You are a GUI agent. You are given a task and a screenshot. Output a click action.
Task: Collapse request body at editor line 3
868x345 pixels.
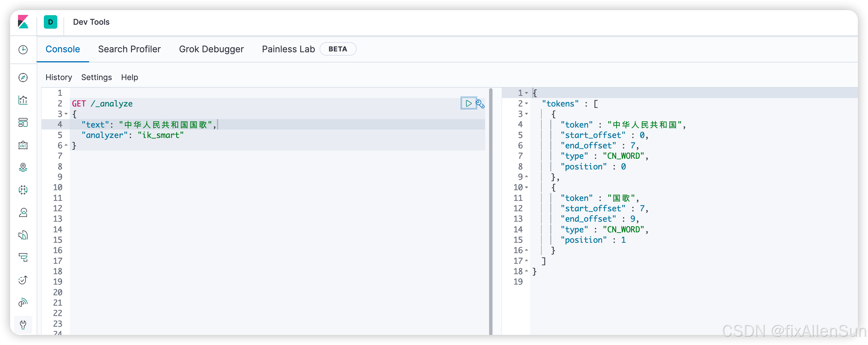pyautogui.click(x=66, y=114)
